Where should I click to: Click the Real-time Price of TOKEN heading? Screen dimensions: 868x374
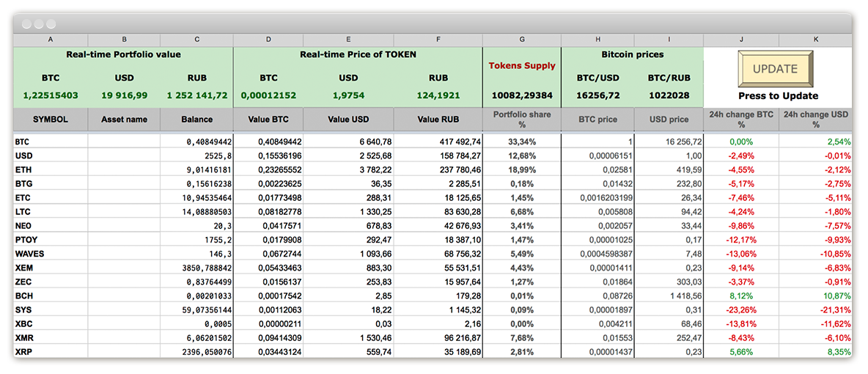(x=358, y=54)
